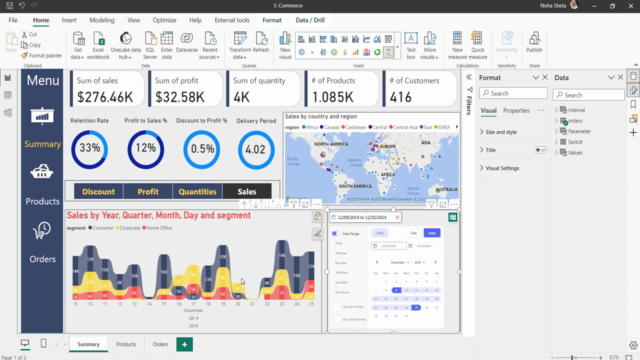This screenshot has width=640, height=360.
Task: Click Transform data icon
Action: point(240,38)
